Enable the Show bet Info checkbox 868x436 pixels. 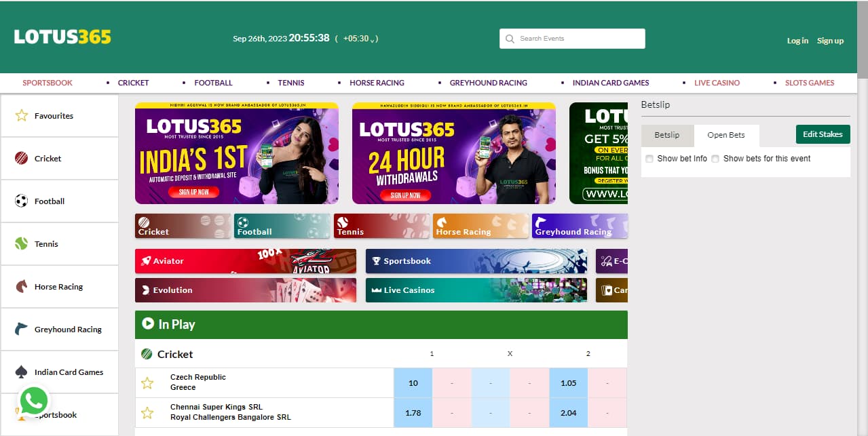[x=649, y=159]
